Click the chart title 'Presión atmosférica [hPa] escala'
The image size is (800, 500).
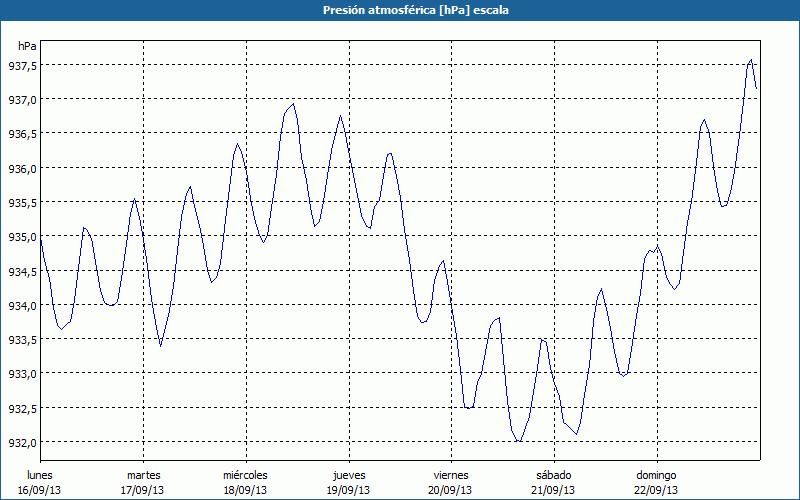(x=400, y=10)
